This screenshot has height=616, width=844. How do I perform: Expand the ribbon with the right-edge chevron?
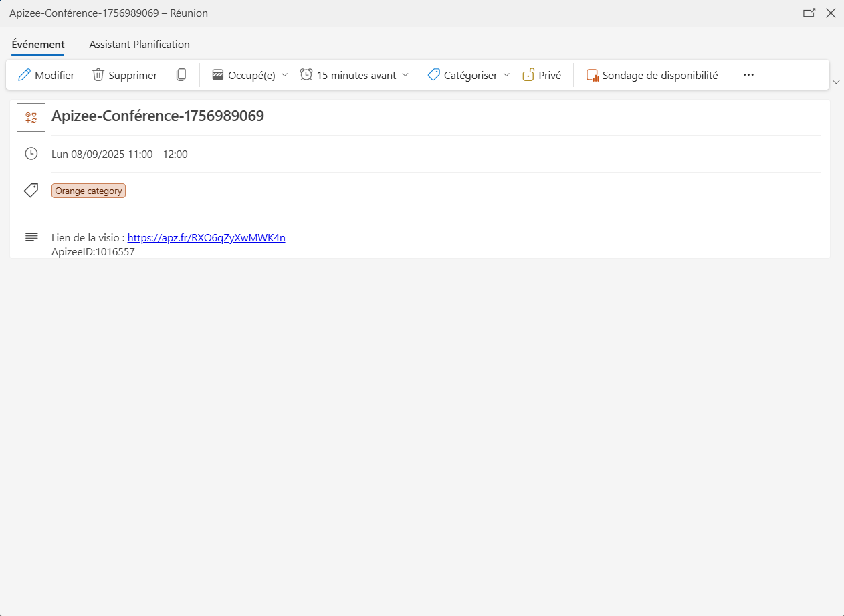pos(836,82)
